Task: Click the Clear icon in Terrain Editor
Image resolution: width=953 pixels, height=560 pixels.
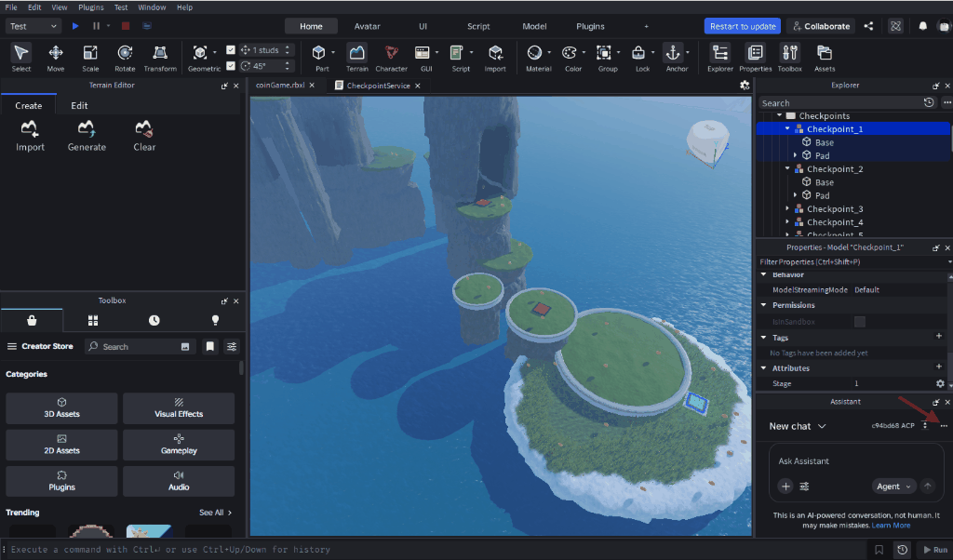Action: [x=144, y=136]
